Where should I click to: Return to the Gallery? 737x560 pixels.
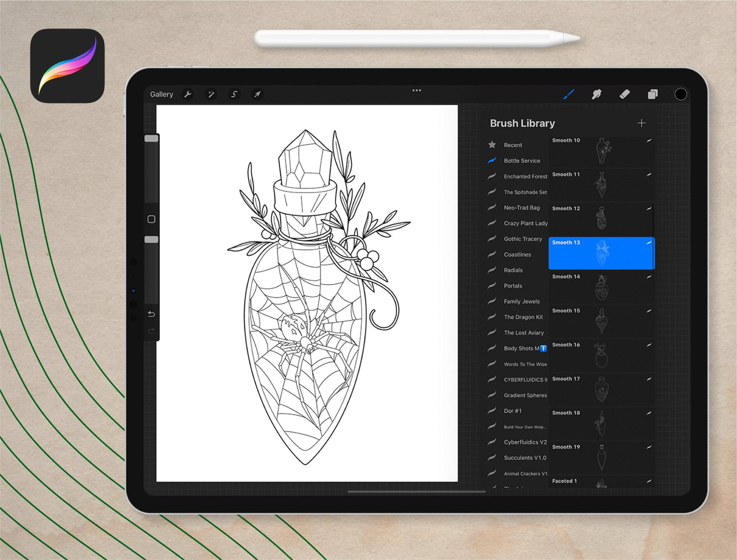tap(162, 94)
